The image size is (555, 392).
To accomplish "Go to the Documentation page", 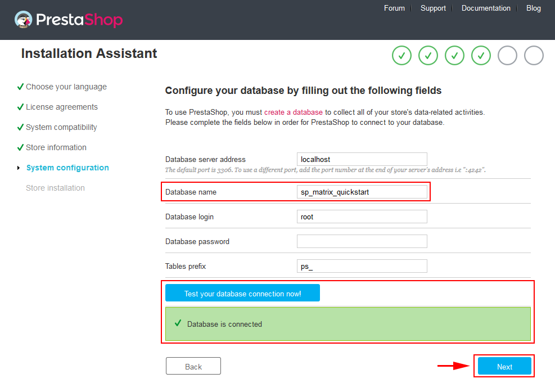I will pyautogui.click(x=486, y=8).
